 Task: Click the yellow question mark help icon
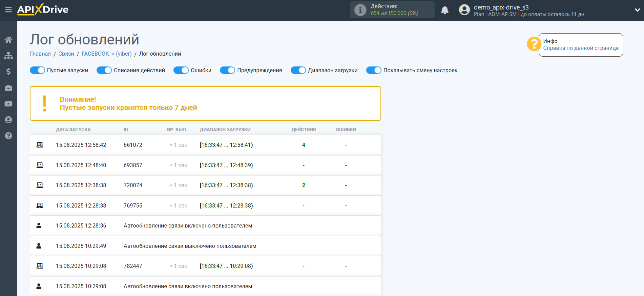(x=534, y=44)
